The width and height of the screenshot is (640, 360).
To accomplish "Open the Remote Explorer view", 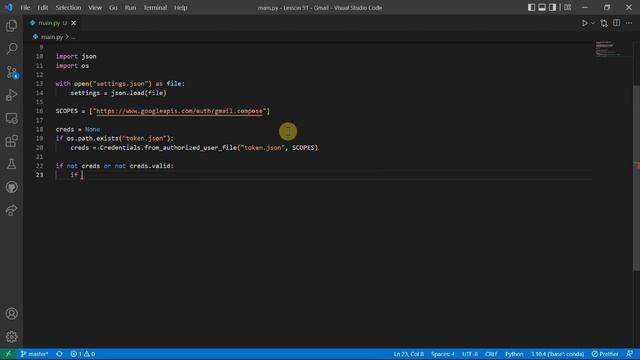I will coord(11,118).
